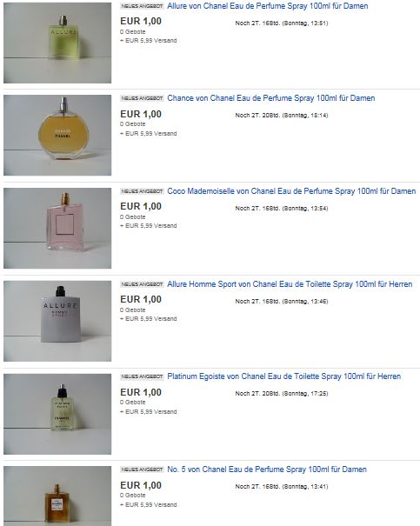Open the No. 5 von Chanel listing
Screen dimensions: 420x526
[267, 469]
